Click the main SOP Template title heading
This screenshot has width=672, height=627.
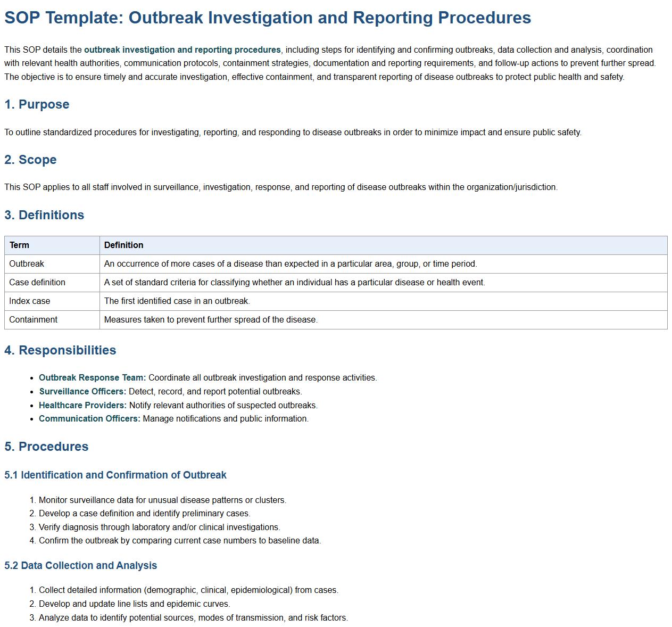tap(267, 18)
